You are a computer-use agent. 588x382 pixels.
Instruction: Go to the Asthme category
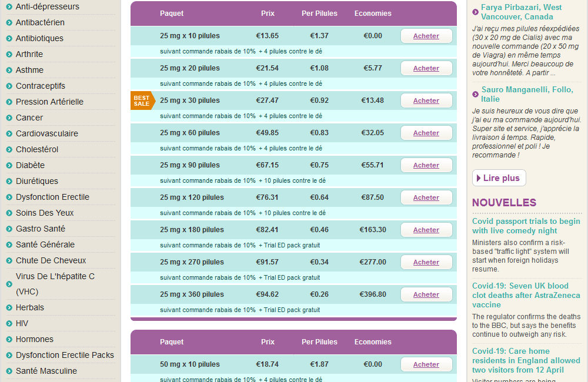29,70
